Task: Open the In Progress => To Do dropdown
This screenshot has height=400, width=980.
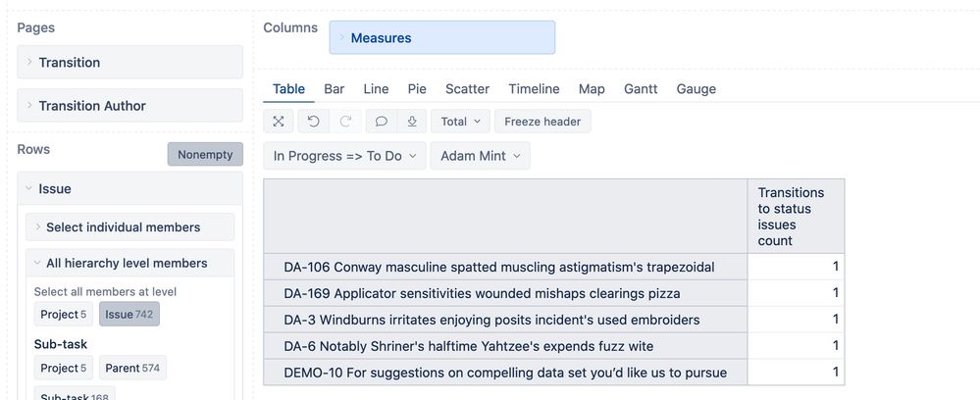Action: tap(344, 156)
